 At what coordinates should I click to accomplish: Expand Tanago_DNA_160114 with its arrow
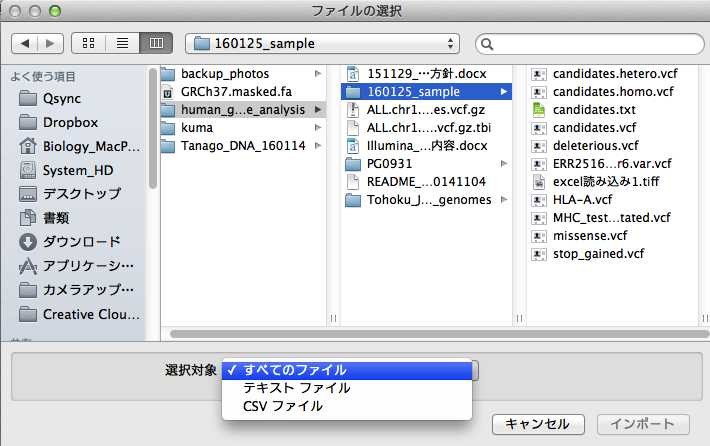coord(318,146)
